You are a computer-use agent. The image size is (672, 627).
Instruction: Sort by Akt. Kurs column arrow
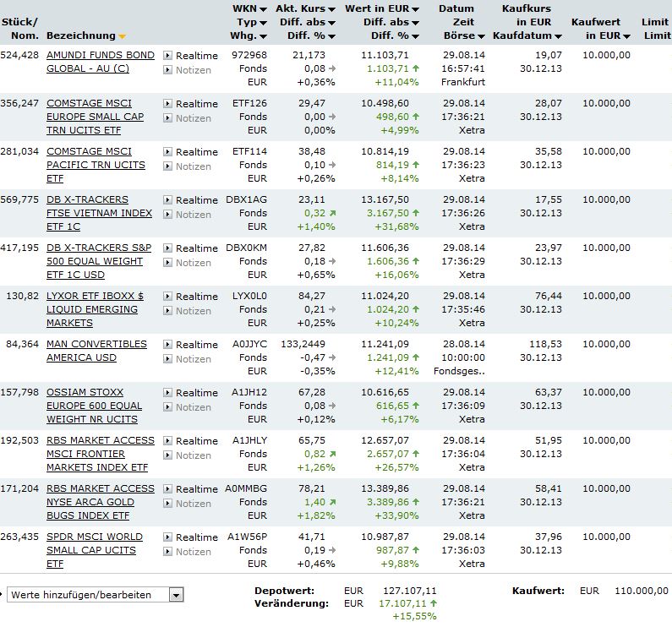331,9
